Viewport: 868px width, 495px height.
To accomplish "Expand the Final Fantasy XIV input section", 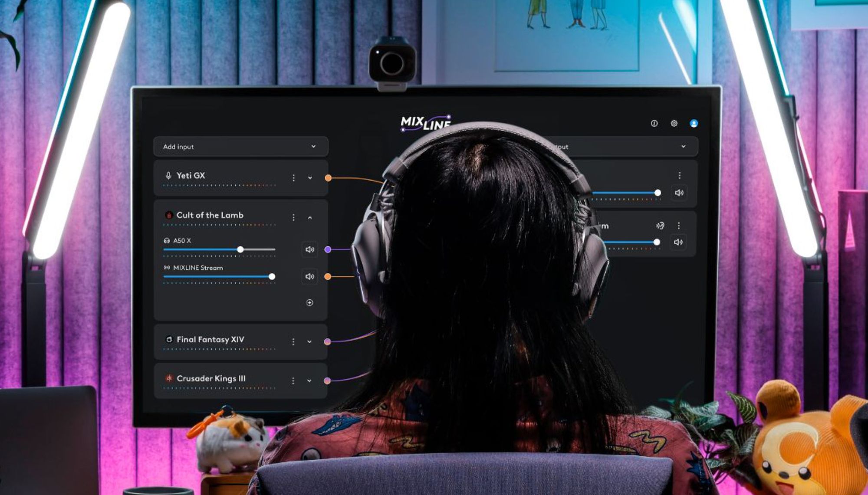I will pos(310,340).
